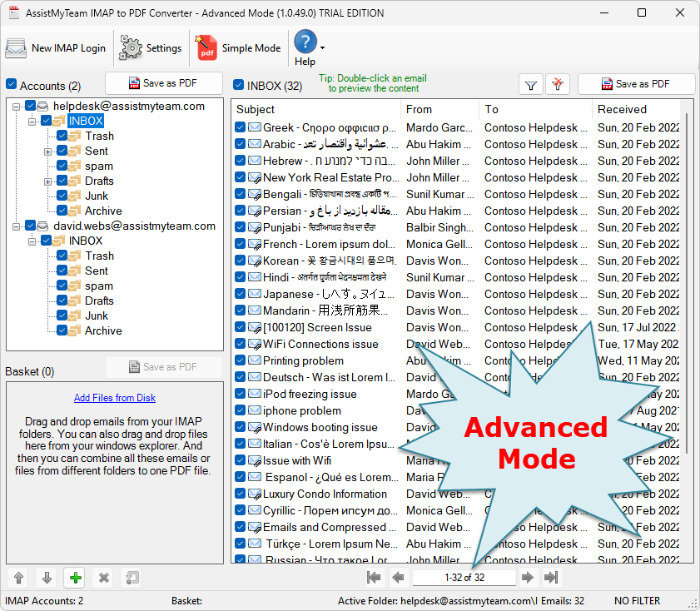Sort emails by the Subject column header
700x611 pixels.
(x=315, y=109)
